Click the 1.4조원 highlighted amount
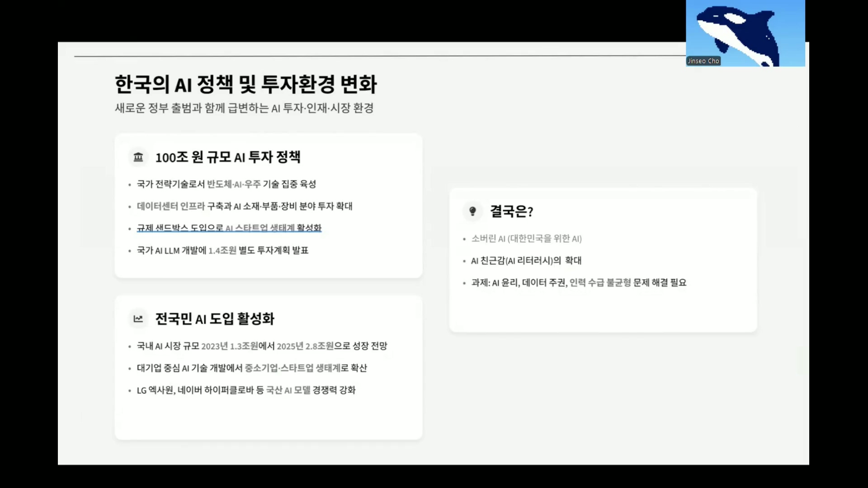 [x=222, y=251]
